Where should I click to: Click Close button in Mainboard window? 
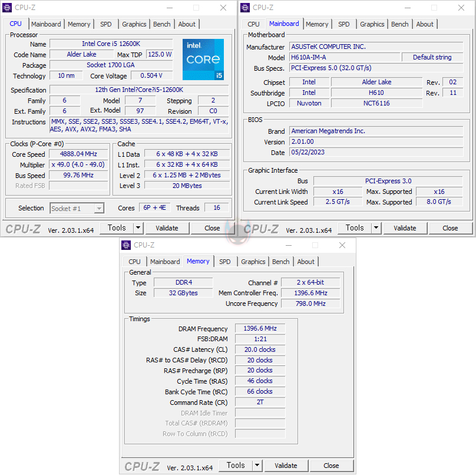[x=450, y=228]
